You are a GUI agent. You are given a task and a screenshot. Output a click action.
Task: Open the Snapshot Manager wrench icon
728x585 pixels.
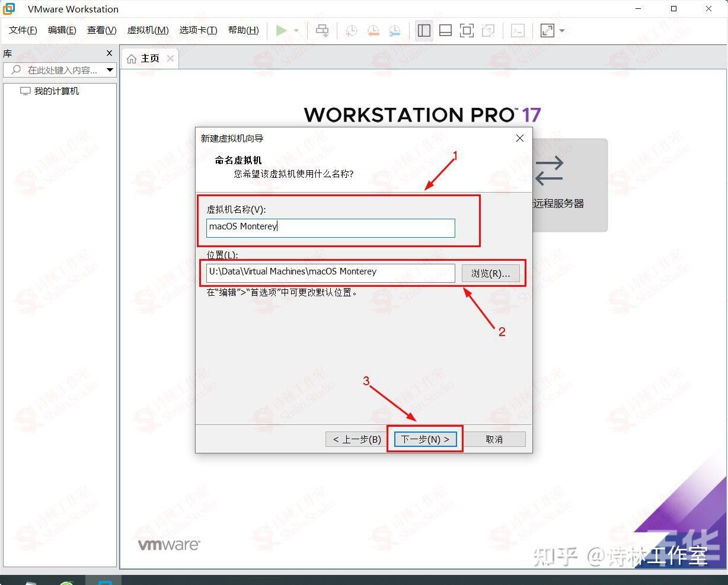[394, 30]
